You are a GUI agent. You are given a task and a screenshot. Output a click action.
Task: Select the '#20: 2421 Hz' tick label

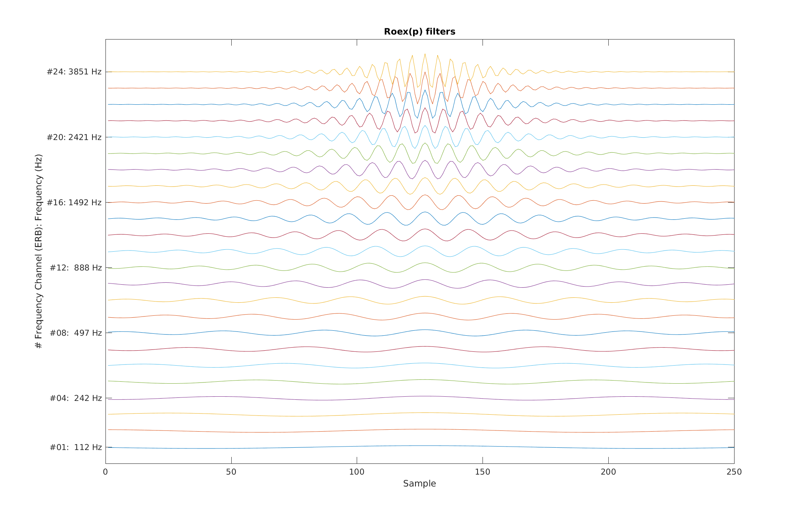pyautogui.click(x=74, y=137)
